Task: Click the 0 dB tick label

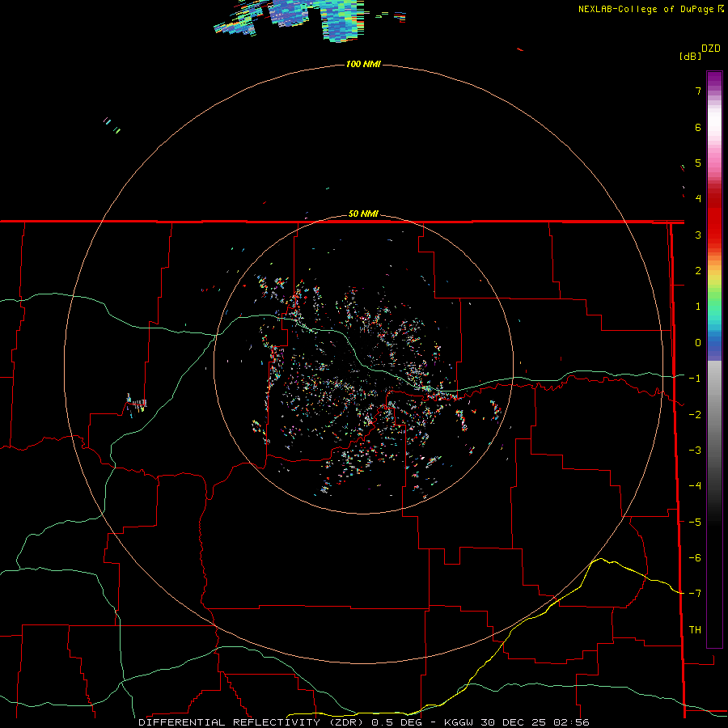Action: click(x=698, y=343)
